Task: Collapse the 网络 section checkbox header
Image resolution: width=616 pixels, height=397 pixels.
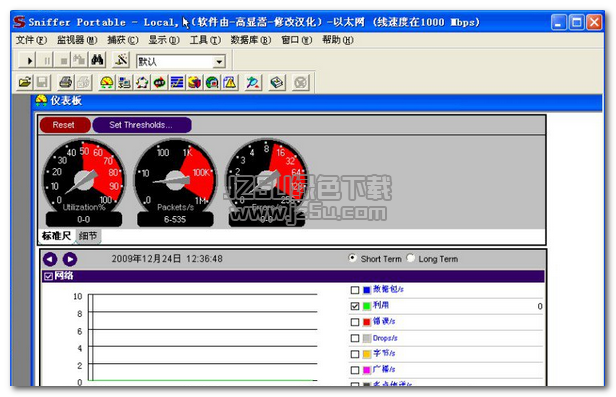Action: point(48,276)
